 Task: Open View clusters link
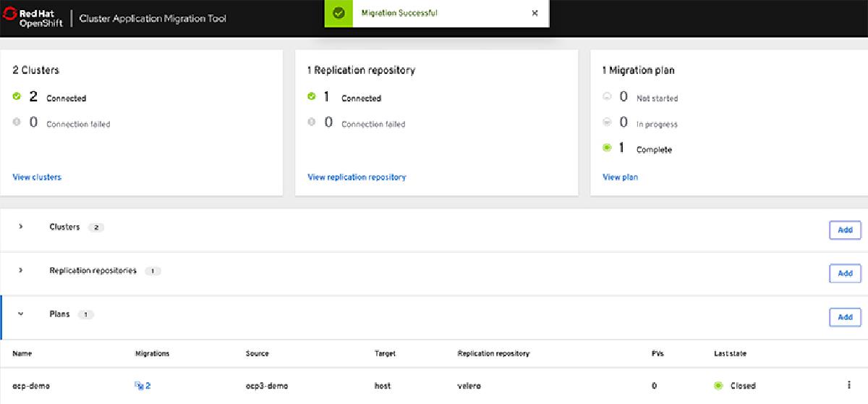(37, 177)
